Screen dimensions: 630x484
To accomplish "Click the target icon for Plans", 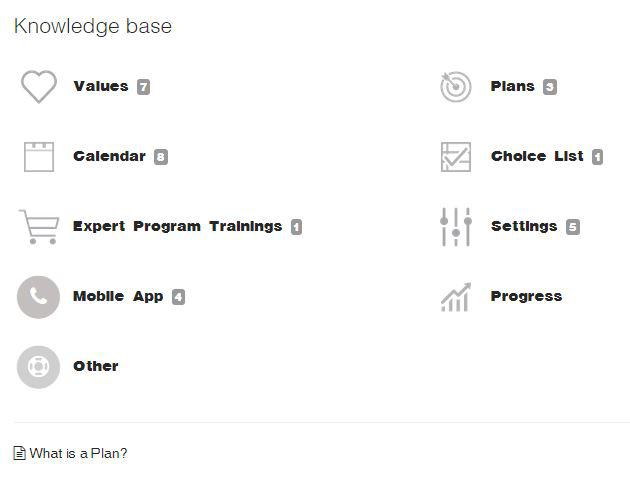I will pyautogui.click(x=456, y=86).
